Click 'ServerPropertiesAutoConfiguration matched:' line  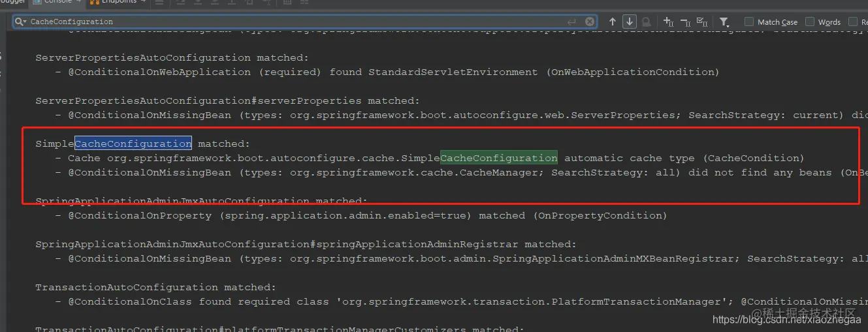click(x=172, y=57)
